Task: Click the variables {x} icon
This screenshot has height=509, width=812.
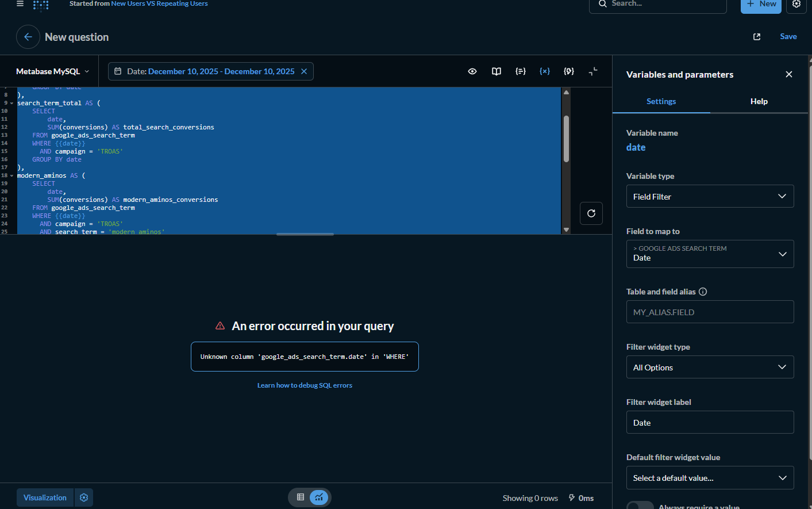Action: 545,71
